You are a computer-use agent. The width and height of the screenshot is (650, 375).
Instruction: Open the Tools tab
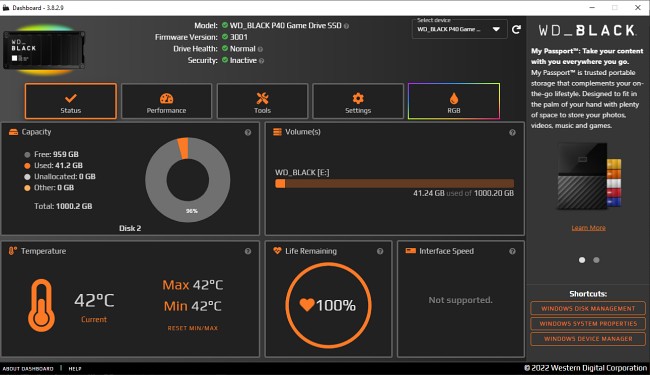[x=262, y=101]
